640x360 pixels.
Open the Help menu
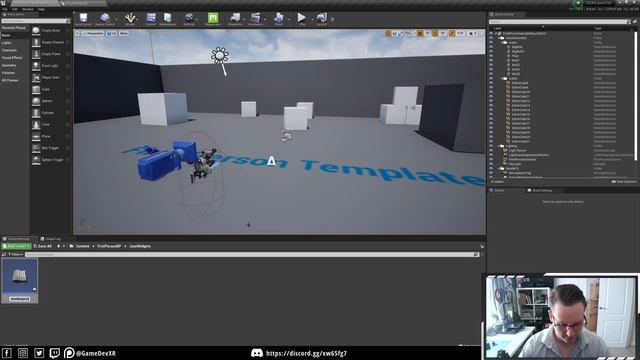(41, 9)
